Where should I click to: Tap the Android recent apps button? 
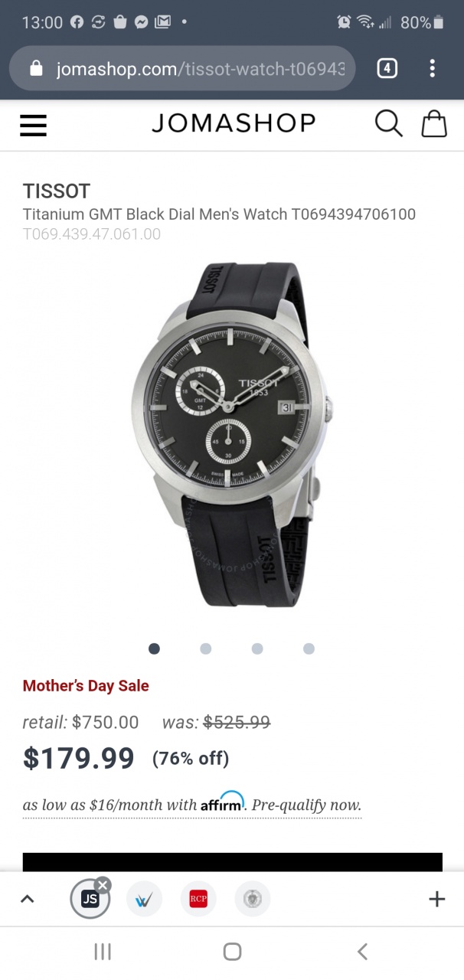click(103, 952)
